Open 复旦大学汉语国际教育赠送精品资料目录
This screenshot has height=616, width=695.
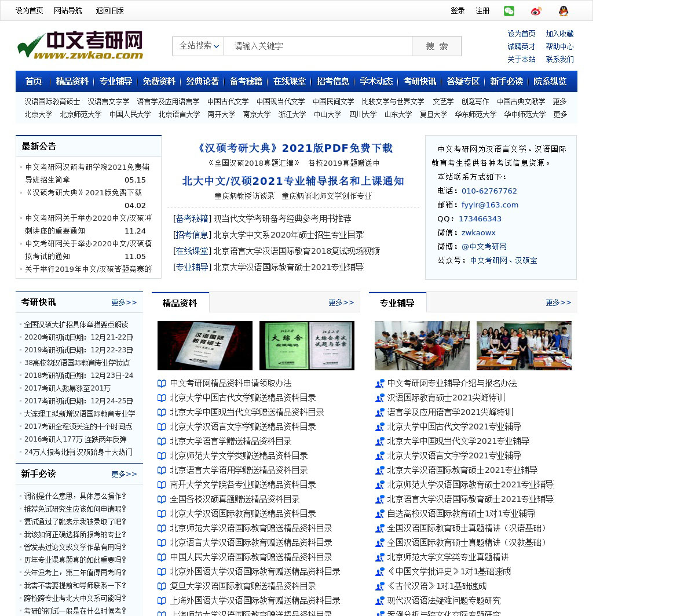pyautogui.click(x=243, y=586)
